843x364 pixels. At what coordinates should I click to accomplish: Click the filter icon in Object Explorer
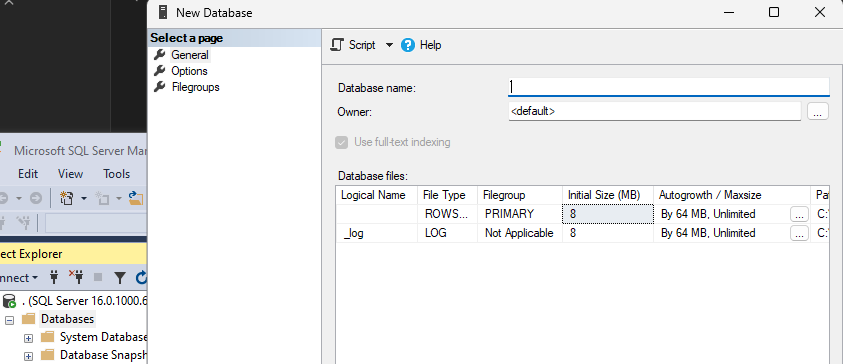[120, 277]
